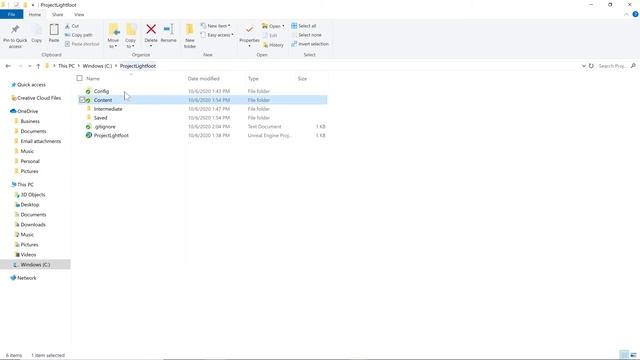Expand the address bar history dropdown
This screenshot has height=360, width=640.
pyautogui.click(x=584, y=66)
